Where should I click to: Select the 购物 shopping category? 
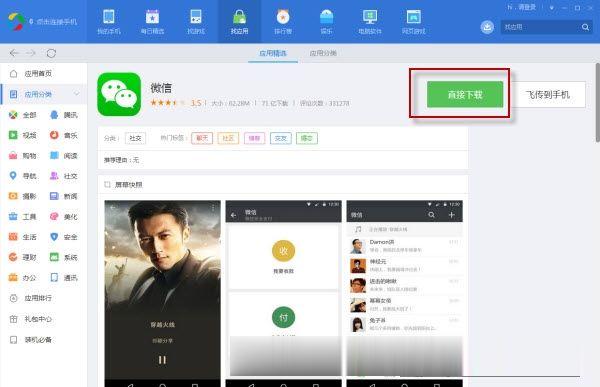point(23,155)
